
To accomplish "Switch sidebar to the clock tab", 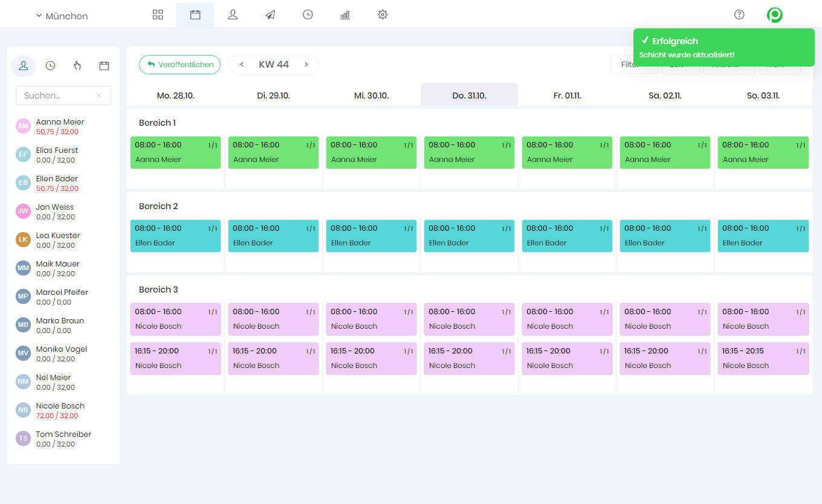I will click(50, 65).
